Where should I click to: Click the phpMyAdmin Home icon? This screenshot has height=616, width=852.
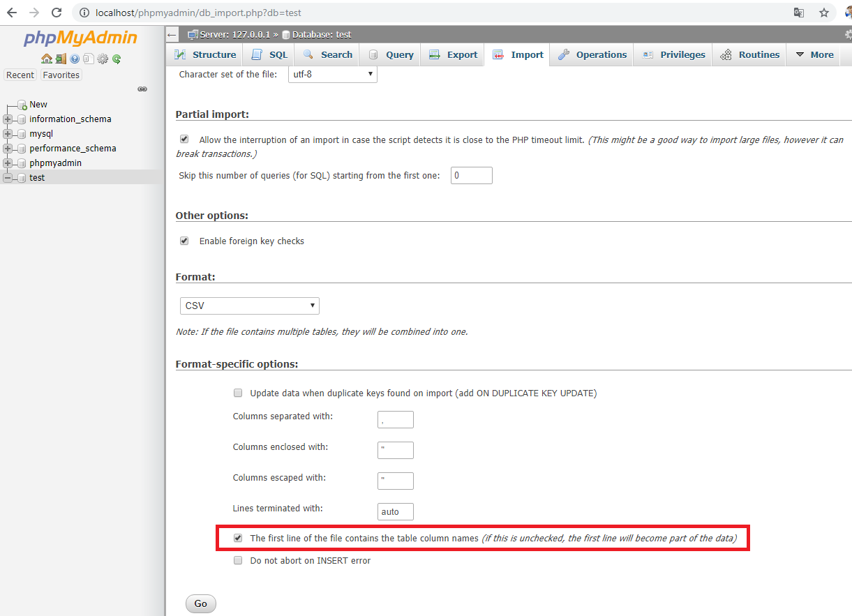click(47, 59)
